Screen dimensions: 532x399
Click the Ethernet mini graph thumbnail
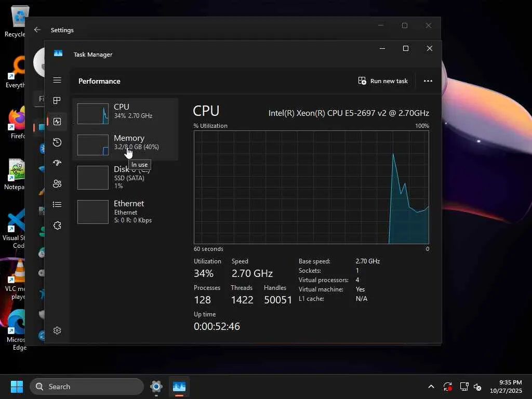coord(93,212)
